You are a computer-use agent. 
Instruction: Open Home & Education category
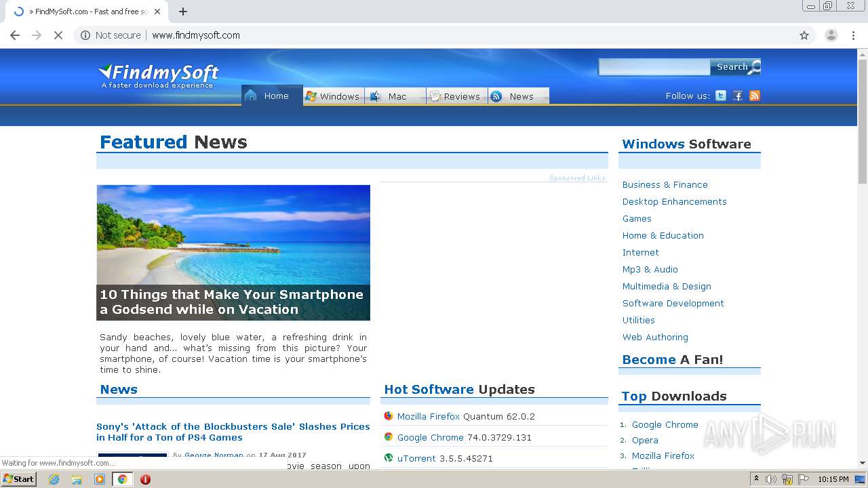click(x=663, y=235)
